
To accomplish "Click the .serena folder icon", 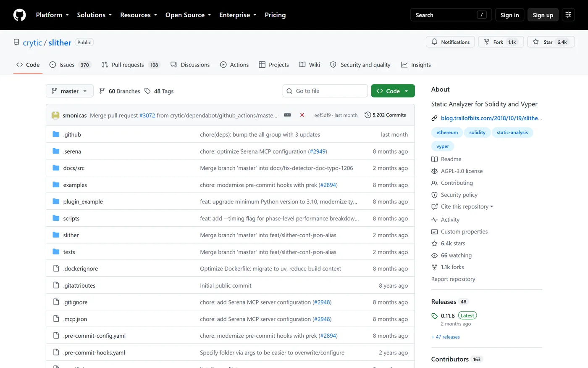I will point(56,151).
